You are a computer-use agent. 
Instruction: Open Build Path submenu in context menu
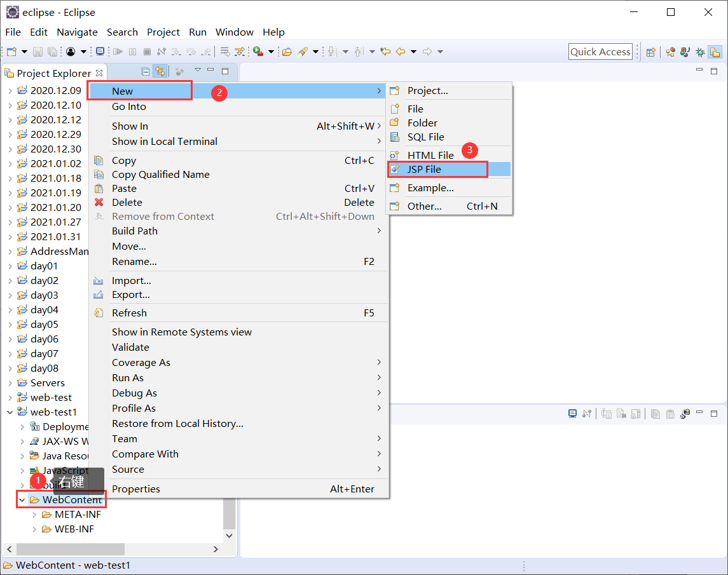click(x=238, y=231)
